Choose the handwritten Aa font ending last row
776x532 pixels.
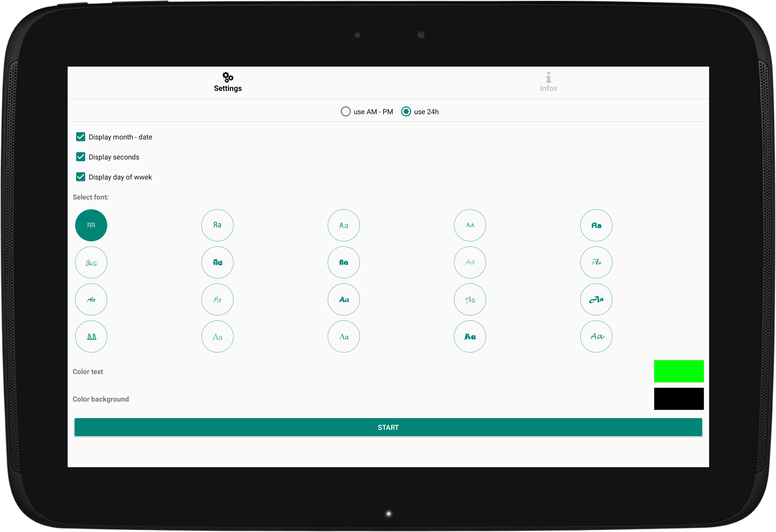[596, 336]
